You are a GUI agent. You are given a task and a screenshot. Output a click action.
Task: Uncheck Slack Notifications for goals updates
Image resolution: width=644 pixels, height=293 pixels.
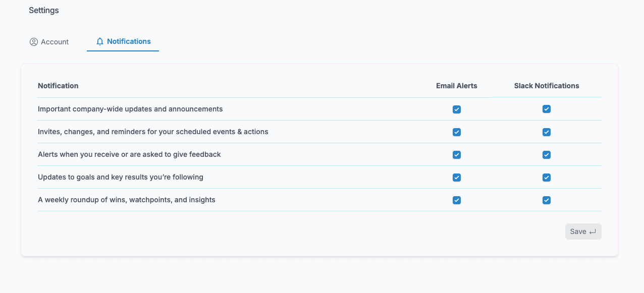pyautogui.click(x=547, y=178)
